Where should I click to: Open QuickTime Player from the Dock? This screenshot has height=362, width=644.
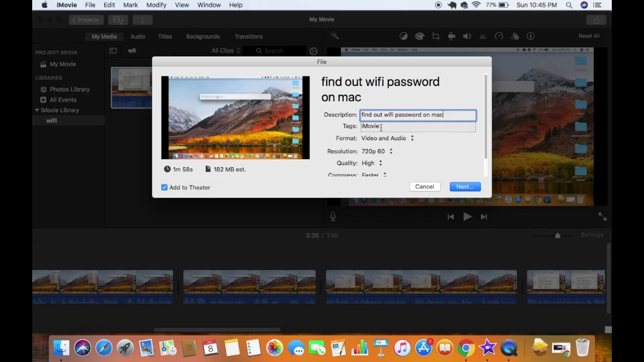tap(509, 348)
